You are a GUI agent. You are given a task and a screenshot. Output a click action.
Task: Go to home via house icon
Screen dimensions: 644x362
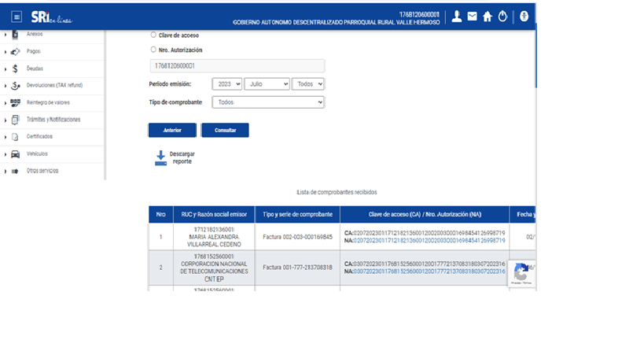488,16
